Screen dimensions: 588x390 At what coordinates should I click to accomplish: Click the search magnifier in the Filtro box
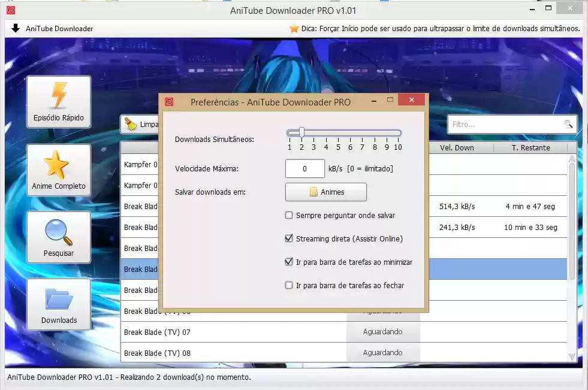pyautogui.click(x=568, y=124)
